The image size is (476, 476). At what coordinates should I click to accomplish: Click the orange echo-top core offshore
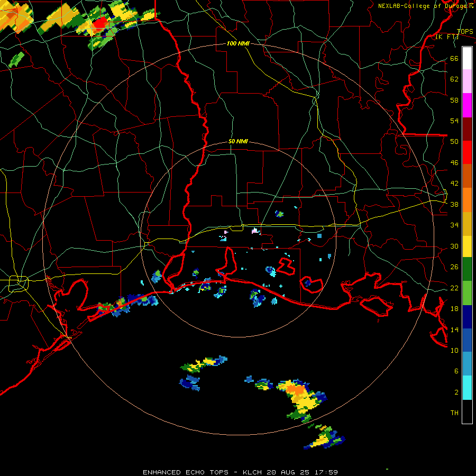pyautogui.click(x=295, y=389)
